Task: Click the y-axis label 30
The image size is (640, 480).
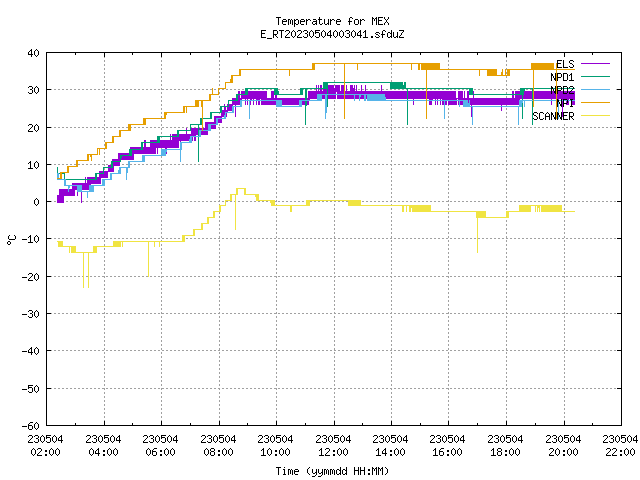Action: (33, 90)
